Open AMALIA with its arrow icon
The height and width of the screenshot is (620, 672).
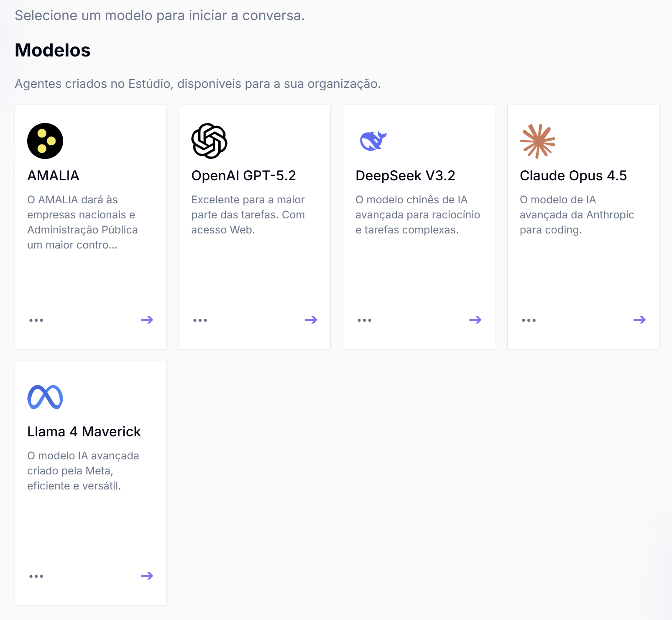pyautogui.click(x=147, y=320)
